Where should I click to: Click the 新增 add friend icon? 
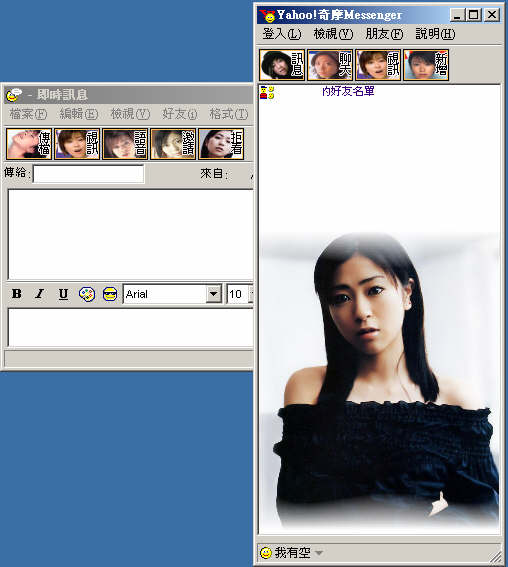point(426,65)
